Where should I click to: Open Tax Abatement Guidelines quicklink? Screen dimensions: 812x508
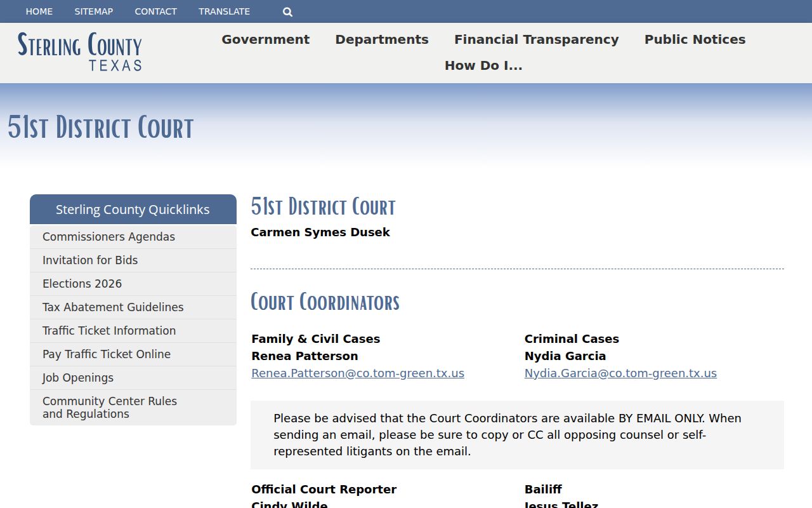pos(133,307)
